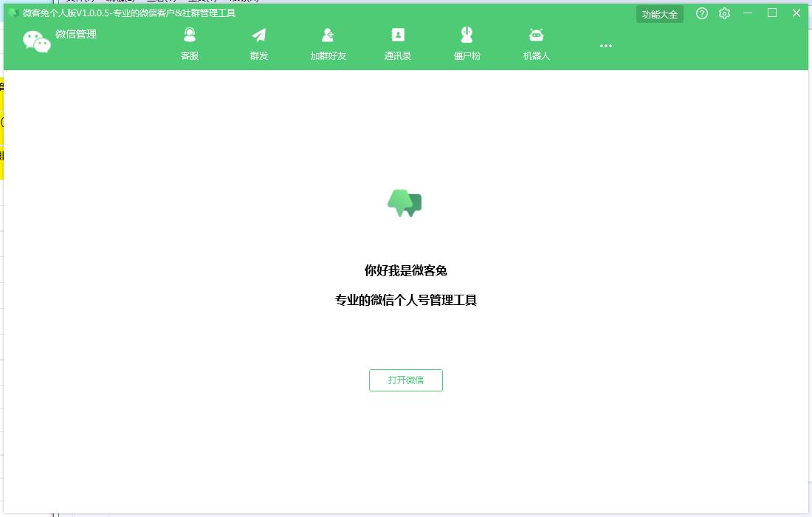
Task: Click the green center 微客兔 logo
Action: [x=405, y=203]
